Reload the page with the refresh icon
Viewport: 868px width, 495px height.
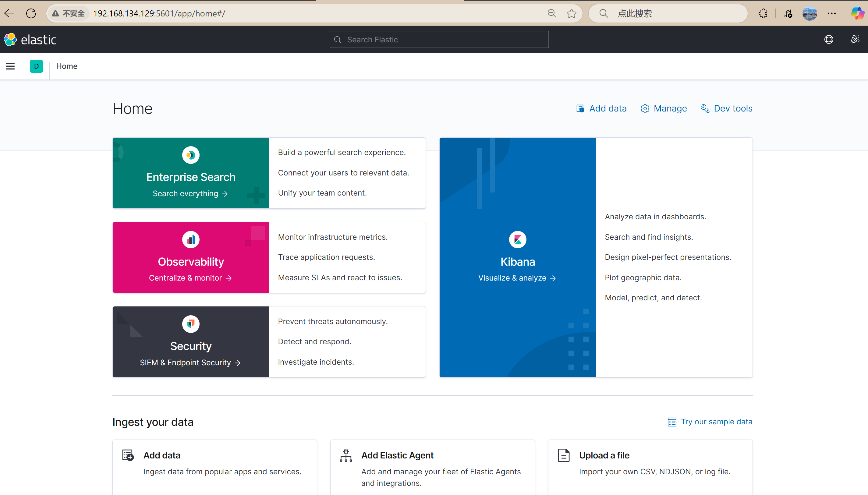[x=31, y=13]
